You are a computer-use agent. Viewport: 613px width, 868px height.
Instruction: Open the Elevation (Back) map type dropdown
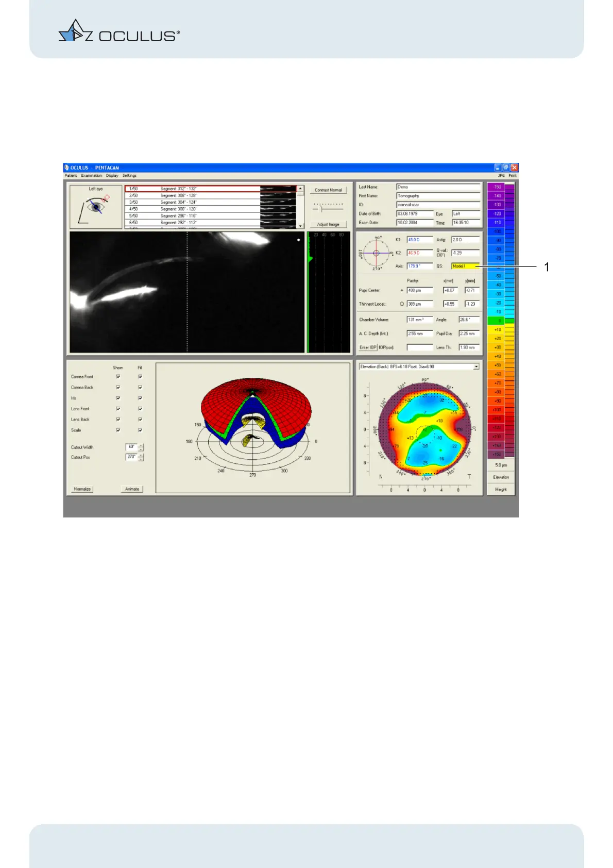(476, 366)
